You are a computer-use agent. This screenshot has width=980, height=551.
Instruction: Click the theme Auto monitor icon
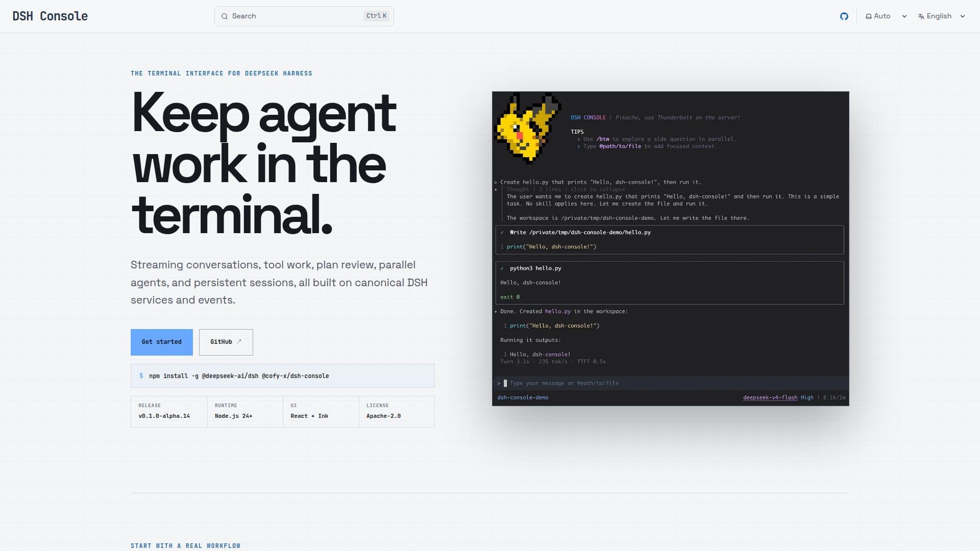tap(868, 16)
